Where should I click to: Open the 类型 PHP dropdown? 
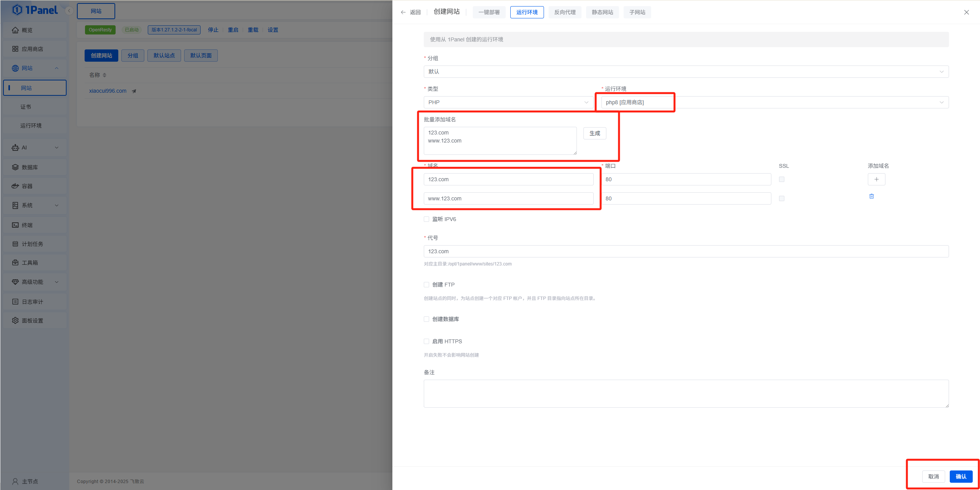(508, 102)
